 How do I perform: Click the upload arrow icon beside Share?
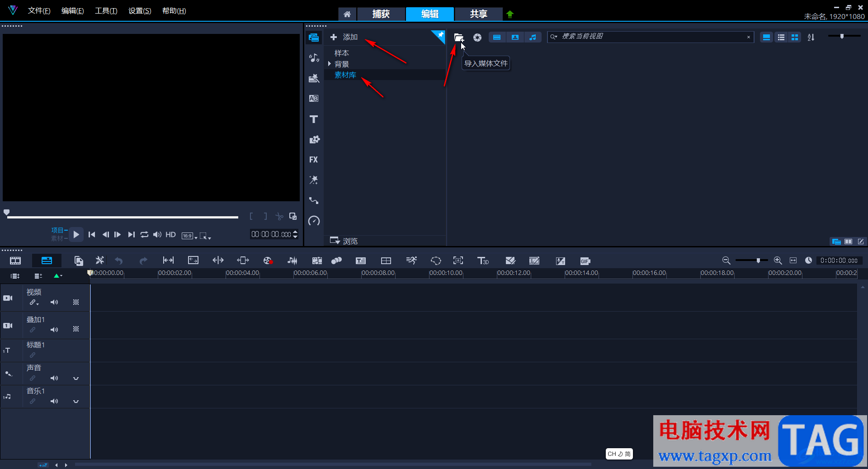pyautogui.click(x=510, y=14)
